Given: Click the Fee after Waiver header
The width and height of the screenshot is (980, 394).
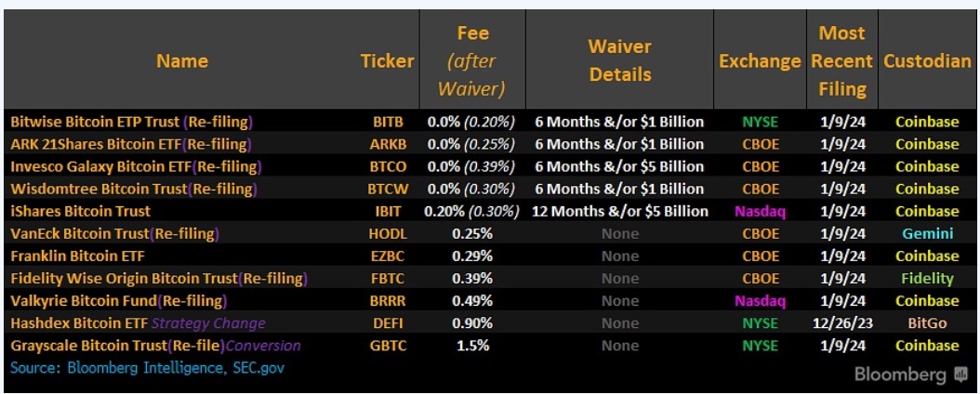Looking at the screenshot, I should pyautogui.click(x=472, y=61).
